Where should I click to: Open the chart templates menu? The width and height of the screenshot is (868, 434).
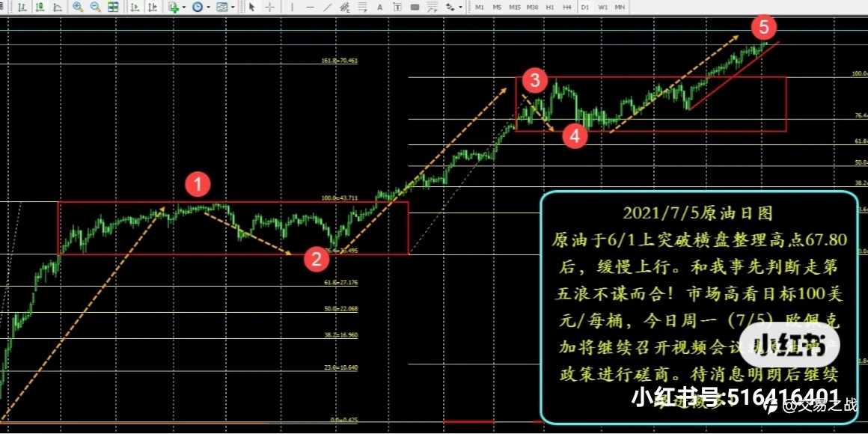[222, 7]
